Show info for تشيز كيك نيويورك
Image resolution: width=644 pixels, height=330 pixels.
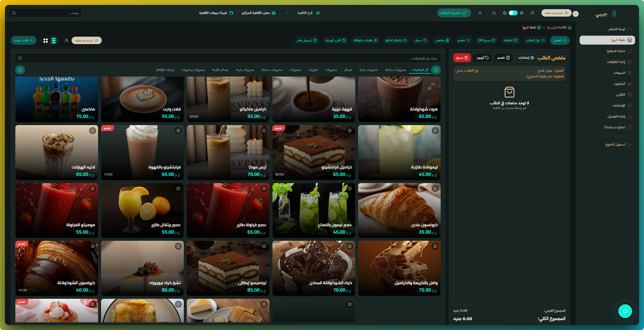[178, 246]
